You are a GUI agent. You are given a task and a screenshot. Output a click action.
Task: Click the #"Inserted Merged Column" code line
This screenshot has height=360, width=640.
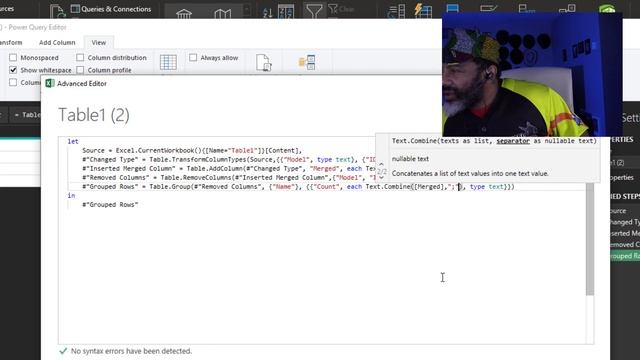229,169
